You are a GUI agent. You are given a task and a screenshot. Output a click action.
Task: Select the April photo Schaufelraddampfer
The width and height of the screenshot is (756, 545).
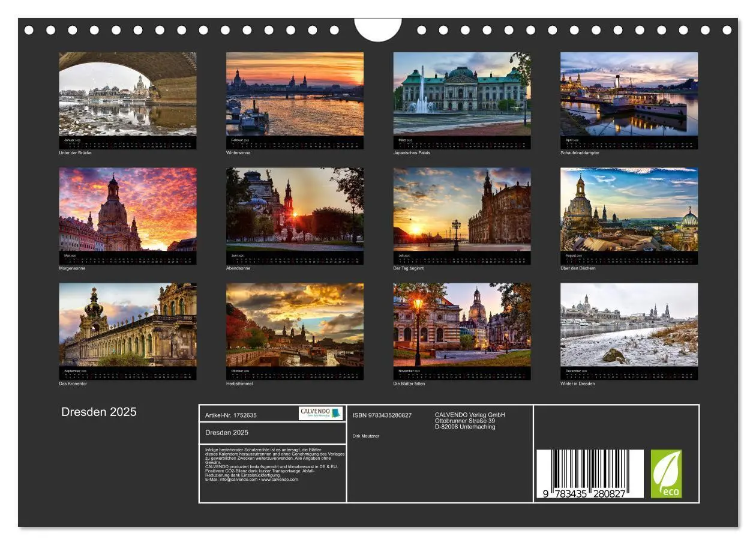(629, 94)
